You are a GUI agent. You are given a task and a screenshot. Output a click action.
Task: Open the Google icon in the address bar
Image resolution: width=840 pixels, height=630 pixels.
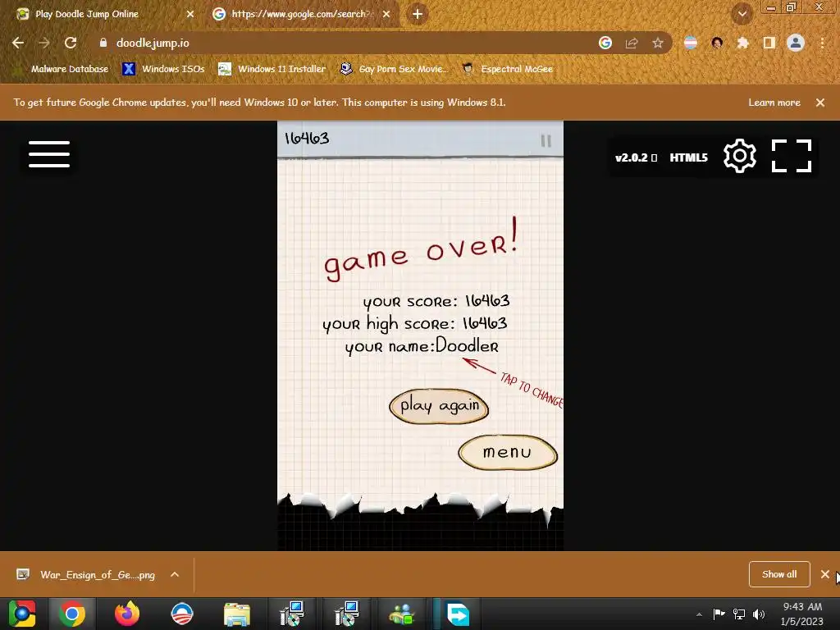pos(605,43)
